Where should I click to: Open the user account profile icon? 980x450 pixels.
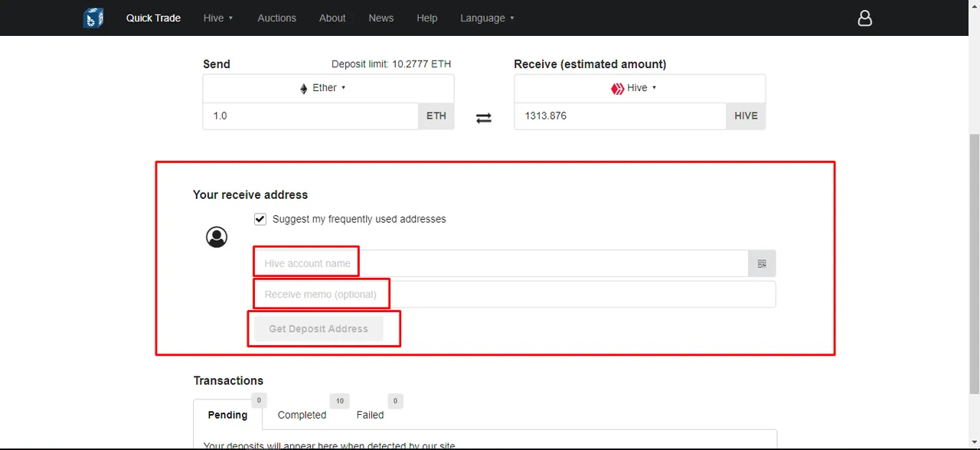864,18
